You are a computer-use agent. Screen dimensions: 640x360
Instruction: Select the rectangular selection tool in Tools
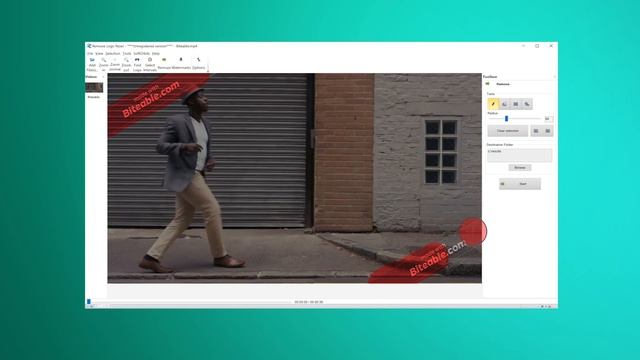(516, 104)
